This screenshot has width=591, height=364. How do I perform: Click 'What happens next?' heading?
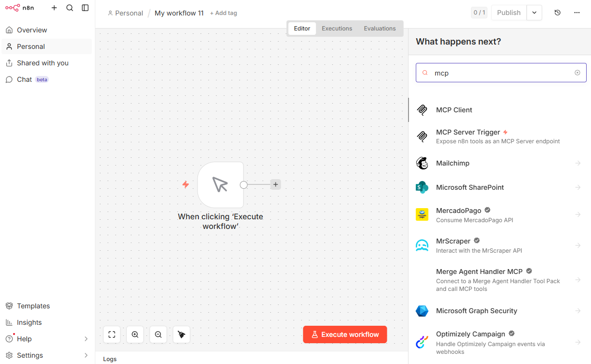click(458, 42)
